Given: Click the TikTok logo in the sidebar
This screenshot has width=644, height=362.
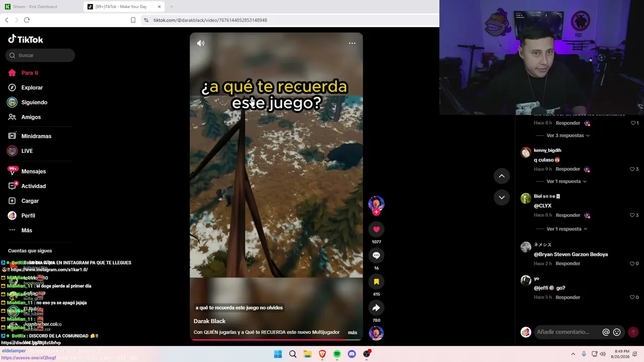Looking at the screenshot, I should point(26,39).
